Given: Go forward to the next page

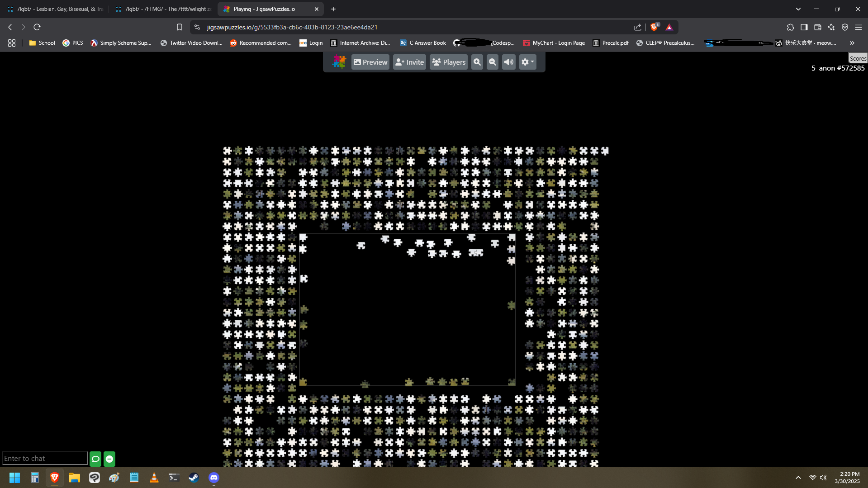Looking at the screenshot, I should pos(24,27).
